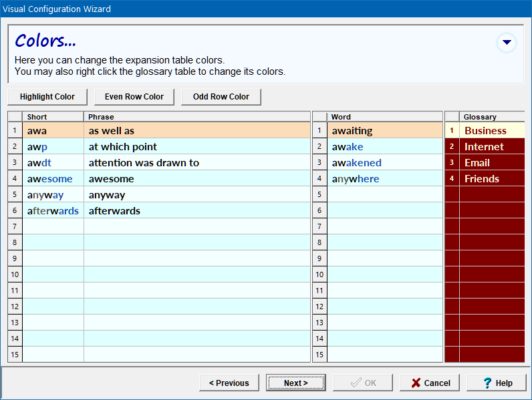This screenshot has width=532, height=400.
Task: Click the round dropdown arrow in header
Action: 507,43
